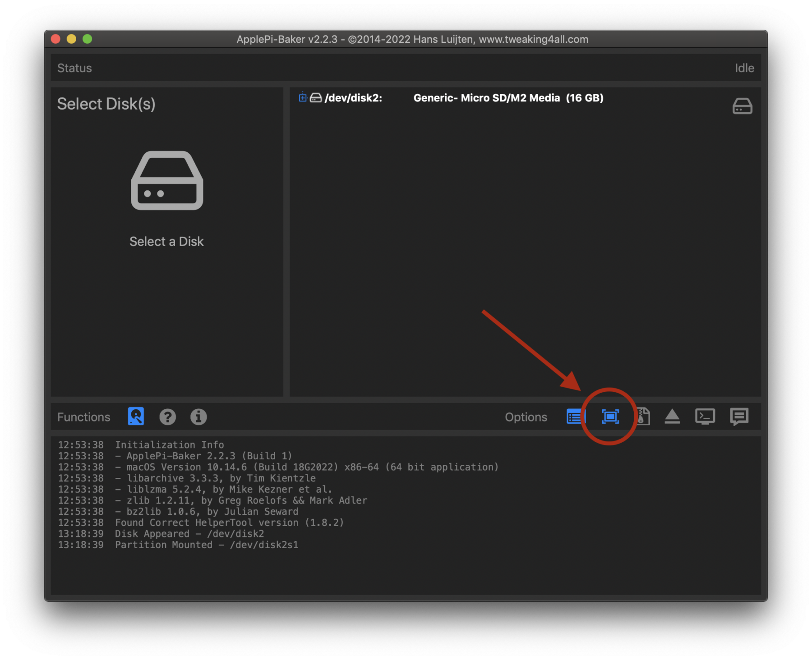
Task: Select the circled scale-resize option icon
Action: tap(609, 417)
